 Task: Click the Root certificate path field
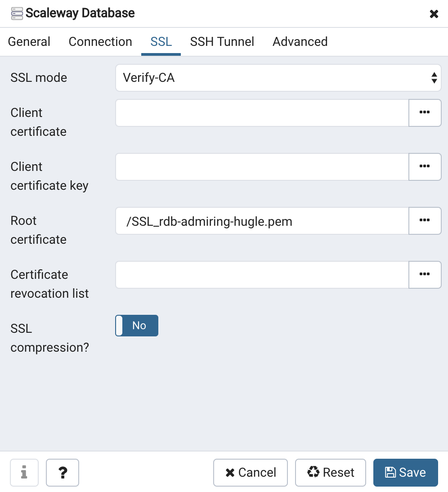click(262, 221)
